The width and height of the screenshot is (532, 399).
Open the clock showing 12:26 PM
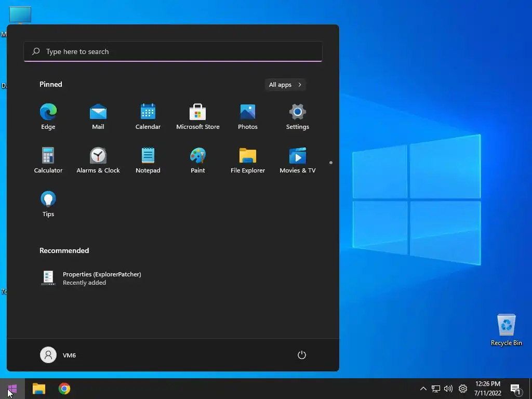click(487, 384)
